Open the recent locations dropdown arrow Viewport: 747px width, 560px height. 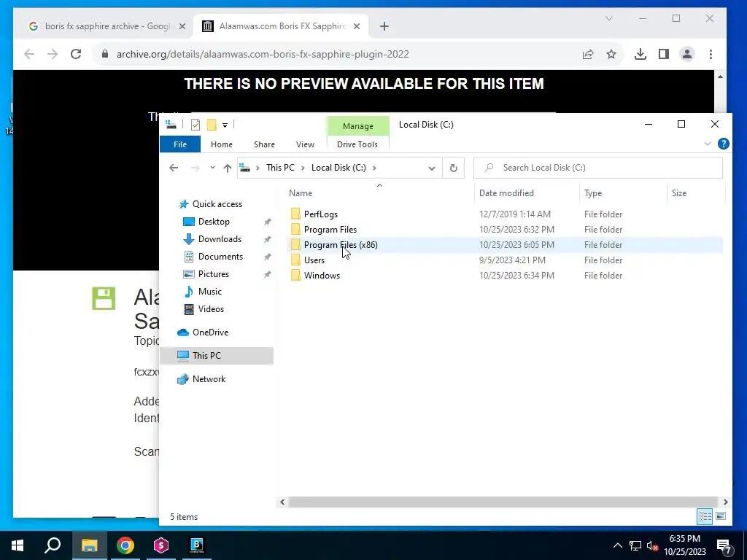tap(212, 168)
